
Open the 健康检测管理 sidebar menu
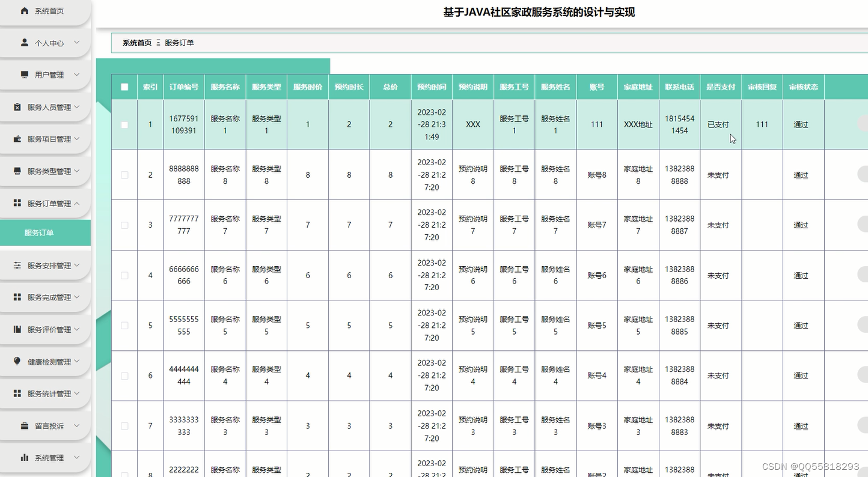coord(45,362)
